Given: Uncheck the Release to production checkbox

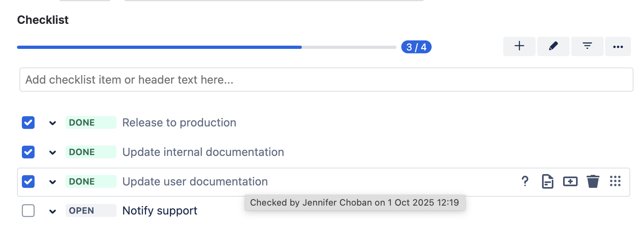Looking at the screenshot, I should pos(28,122).
